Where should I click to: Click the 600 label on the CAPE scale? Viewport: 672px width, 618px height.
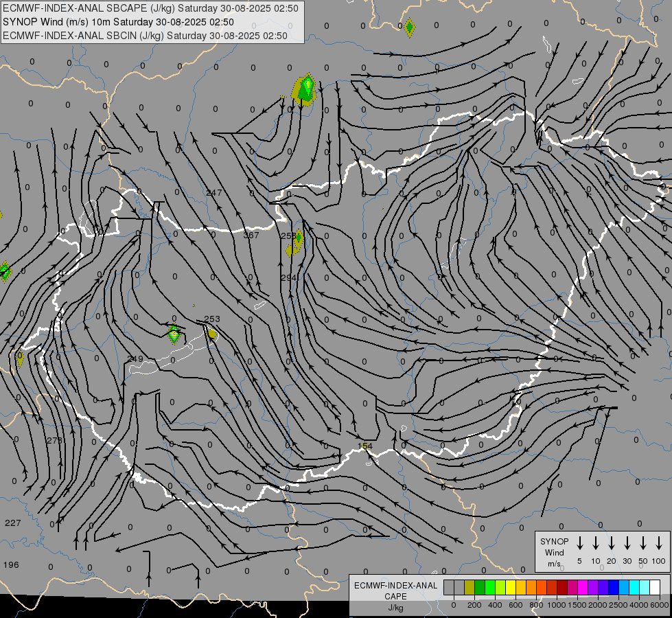point(515,605)
